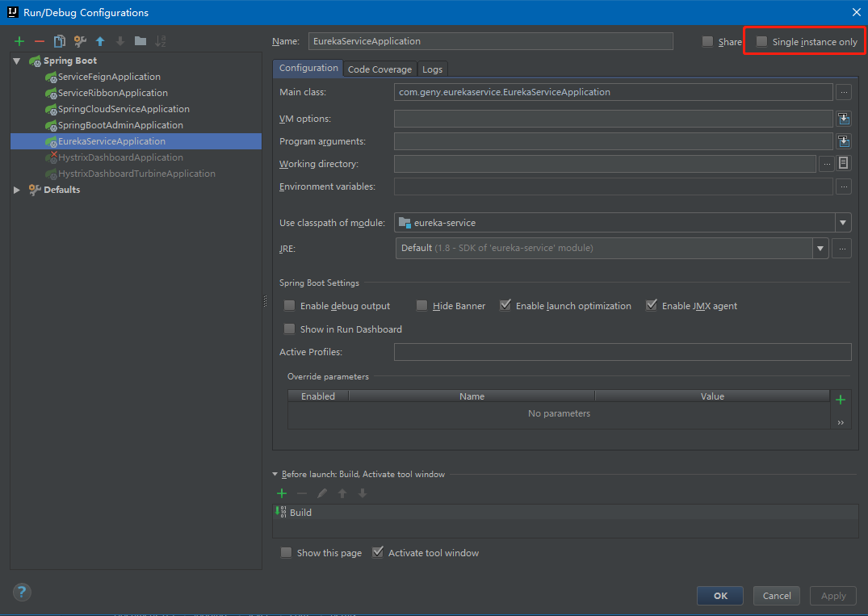Open Environment variables editor ellipsis
This screenshot has height=616, width=868.
(x=843, y=186)
